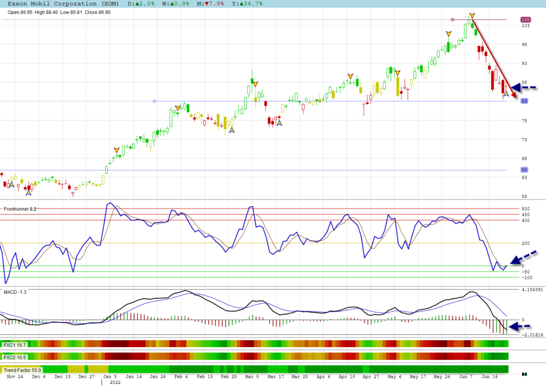The width and height of the screenshot is (546, 392).
Task: Click the sell signal marker above the early-May candle near 90
Action: click(397, 73)
